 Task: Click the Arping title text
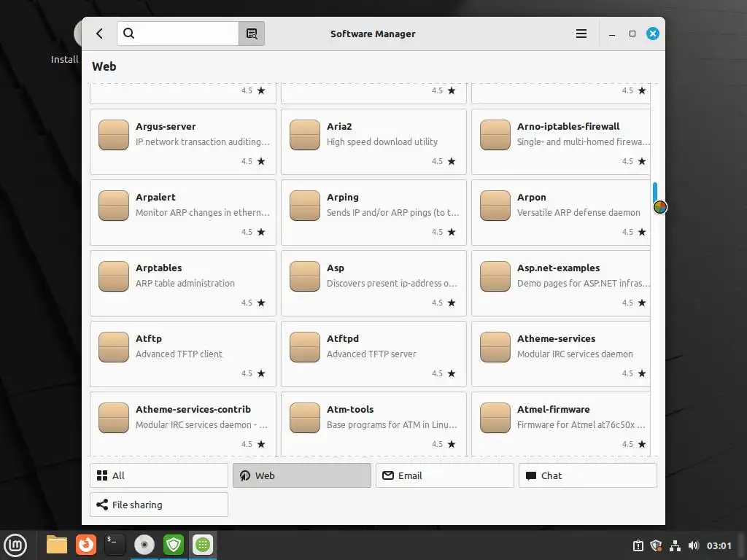343,197
